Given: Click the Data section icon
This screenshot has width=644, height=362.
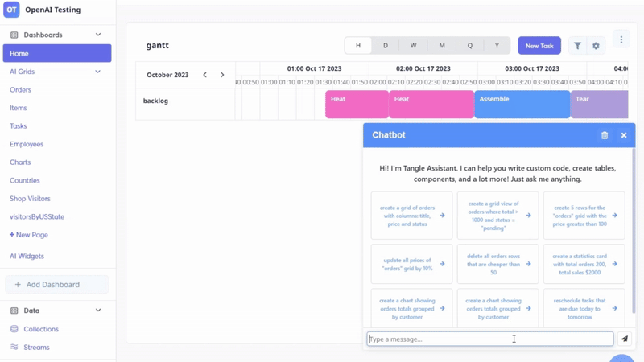Looking at the screenshot, I should [x=14, y=311].
